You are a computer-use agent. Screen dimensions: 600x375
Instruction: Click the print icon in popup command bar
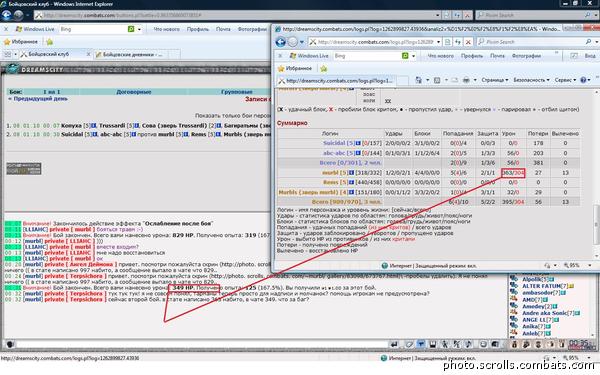click(466, 80)
